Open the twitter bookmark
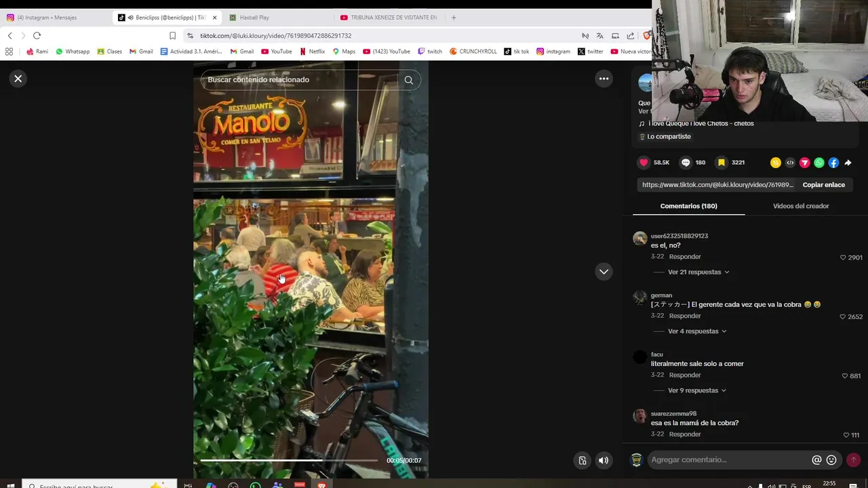The width and height of the screenshot is (868, 488). (x=591, y=52)
